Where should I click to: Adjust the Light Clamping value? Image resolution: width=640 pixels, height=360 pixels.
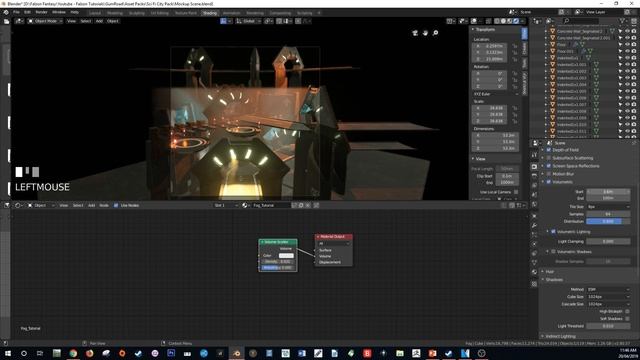coord(608,241)
